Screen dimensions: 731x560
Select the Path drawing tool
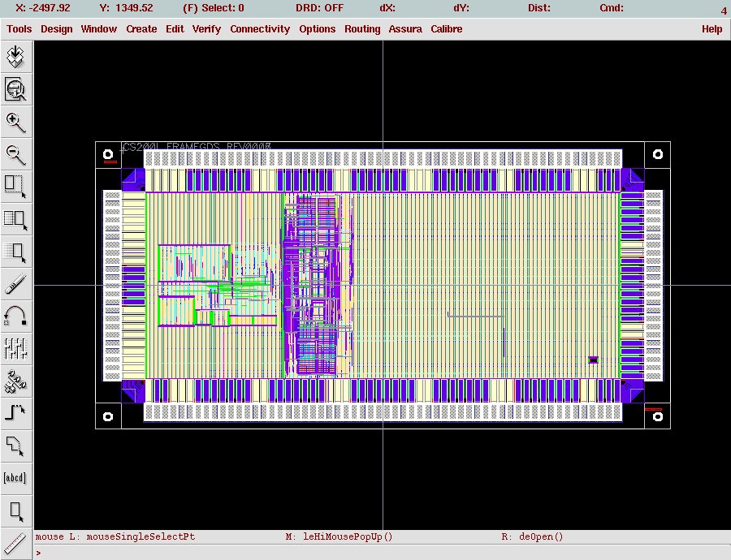(x=15, y=413)
